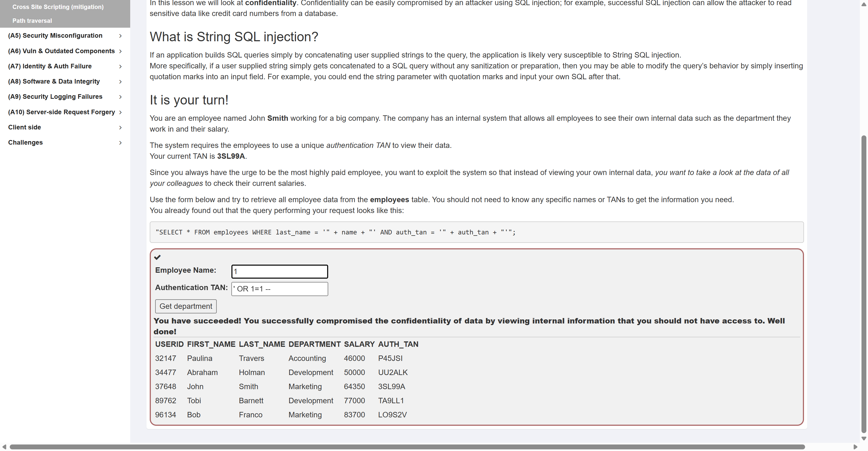Expand (A6) Vuln & Outdated Components chevron
Image resolution: width=868 pixels, height=451 pixels.
pos(120,51)
